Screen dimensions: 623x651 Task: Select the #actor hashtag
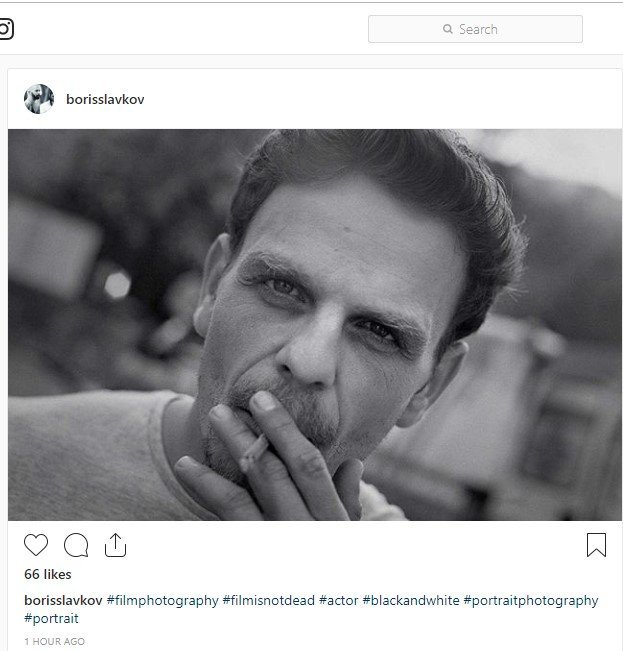tap(340, 601)
